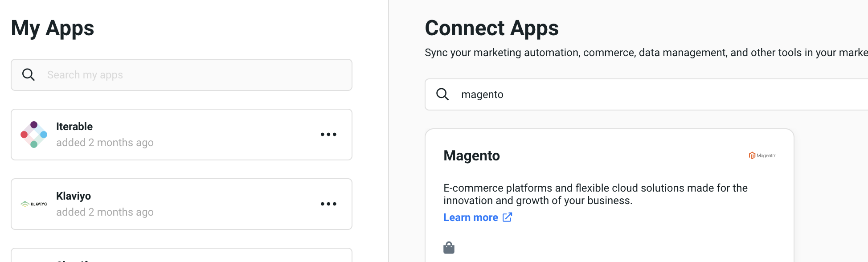The width and height of the screenshot is (868, 262).
Task: Click the shopping bag icon on Magento card
Action: click(449, 248)
